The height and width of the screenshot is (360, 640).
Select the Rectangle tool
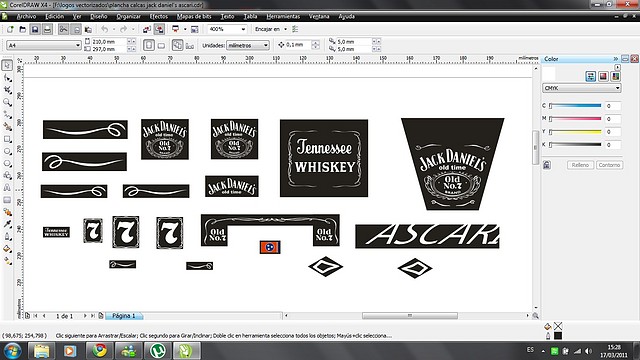click(7, 139)
